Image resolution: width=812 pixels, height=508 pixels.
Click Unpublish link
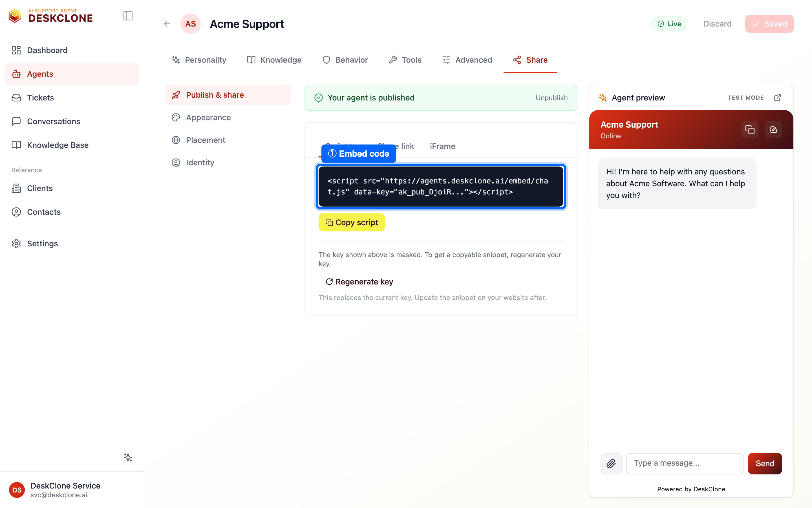[x=551, y=98]
